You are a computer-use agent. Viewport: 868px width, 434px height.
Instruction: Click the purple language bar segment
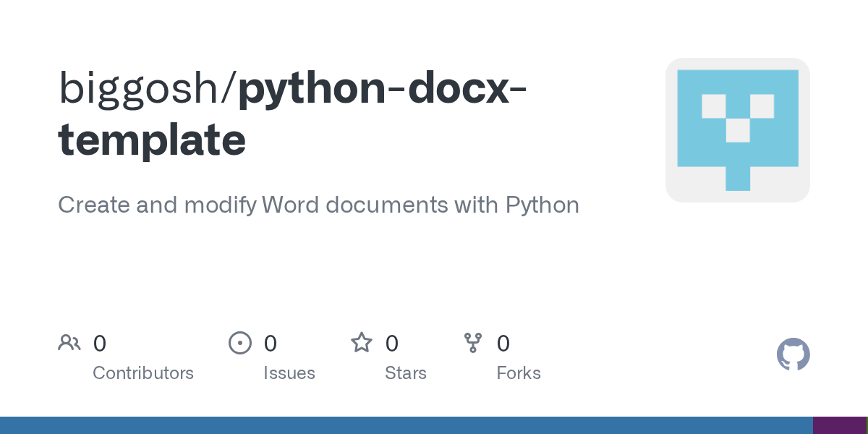[x=839, y=425]
